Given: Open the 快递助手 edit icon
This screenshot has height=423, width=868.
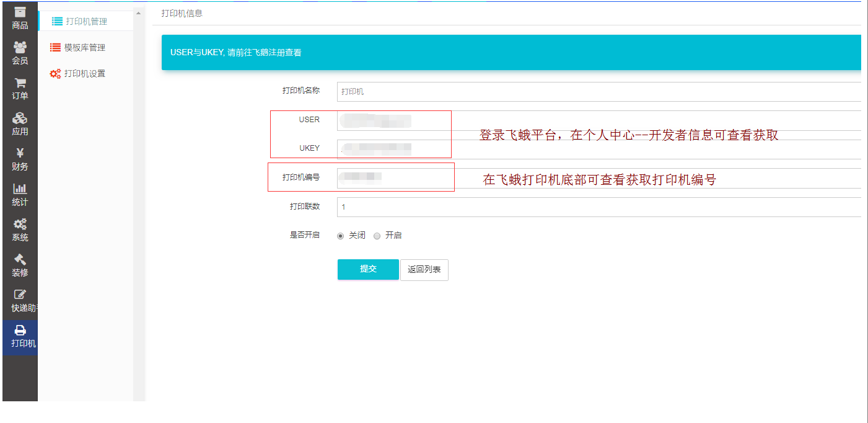Looking at the screenshot, I should coord(20,295).
